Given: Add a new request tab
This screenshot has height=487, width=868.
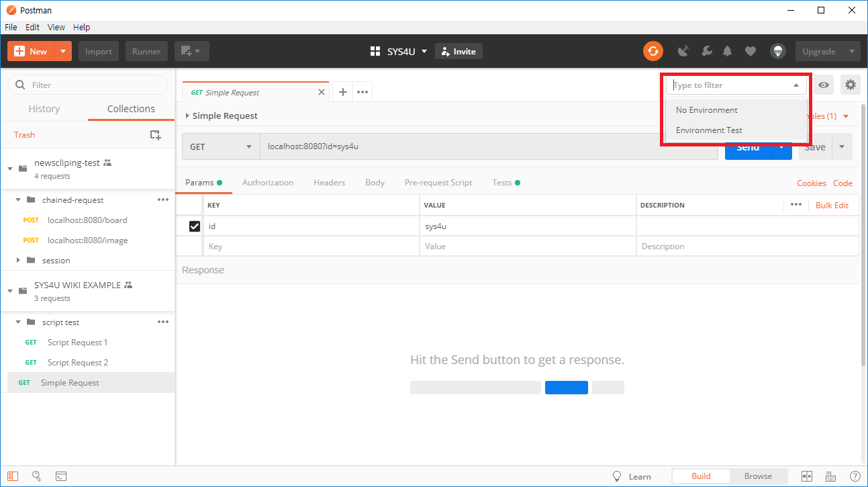Looking at the screenshot, I should [x=342, y=92].
